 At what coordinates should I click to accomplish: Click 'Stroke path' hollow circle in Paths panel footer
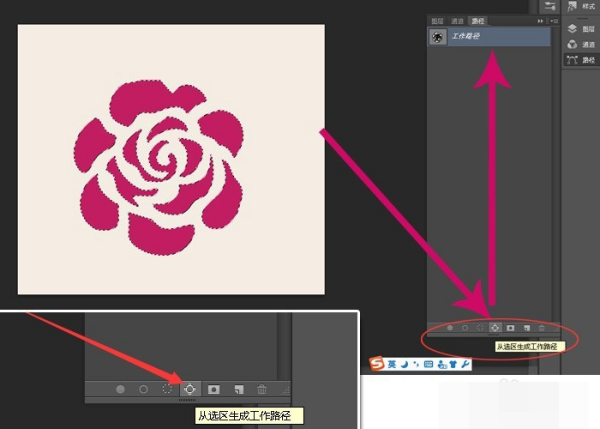pyautogui.click(x=464, y=327)
